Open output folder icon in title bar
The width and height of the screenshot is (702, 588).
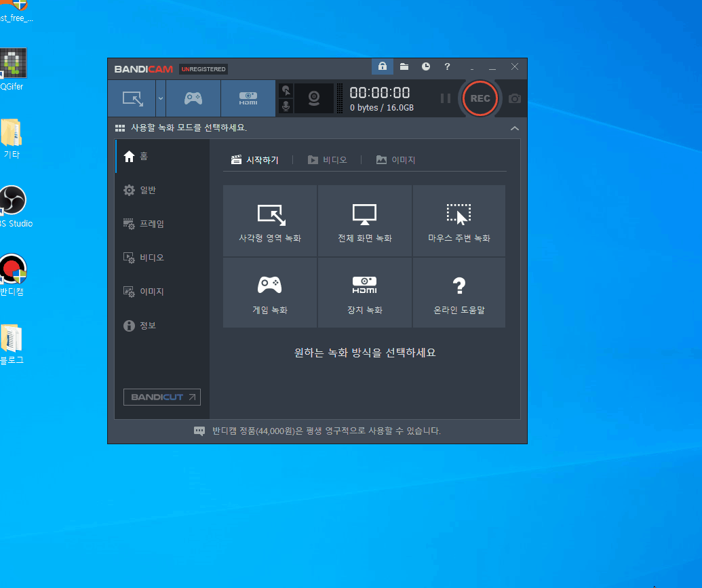pos(404,66)
